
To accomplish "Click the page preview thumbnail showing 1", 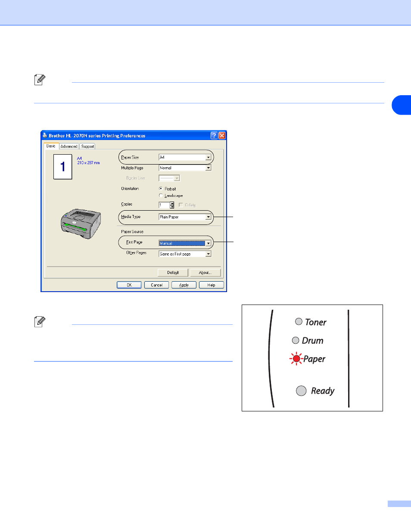I will (62, 167).
